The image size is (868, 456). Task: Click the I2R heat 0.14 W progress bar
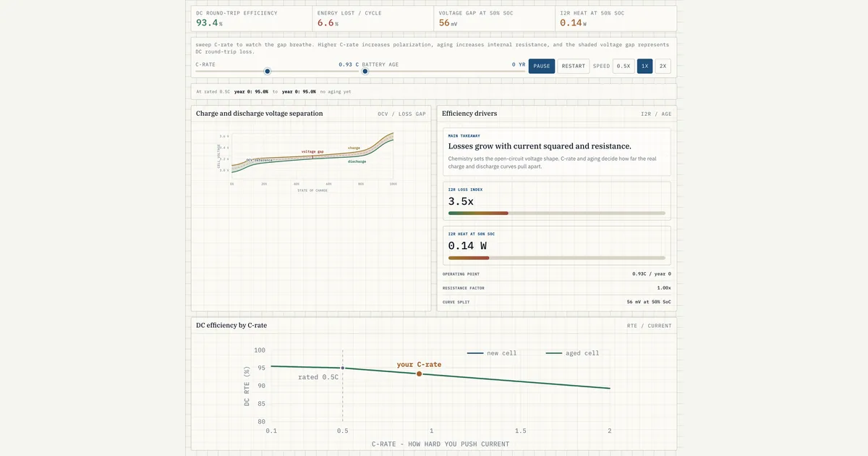(557, 258)
